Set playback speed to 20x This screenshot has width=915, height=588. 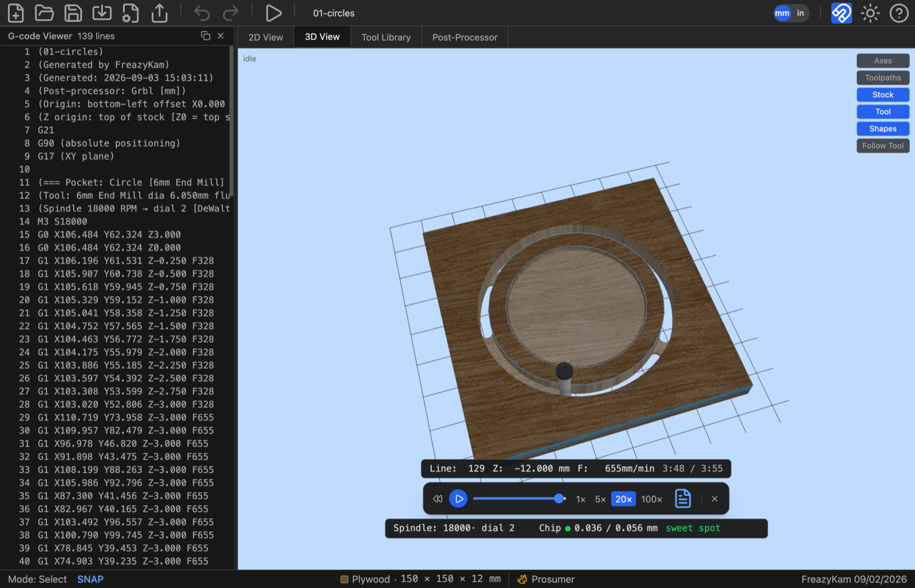623,499
